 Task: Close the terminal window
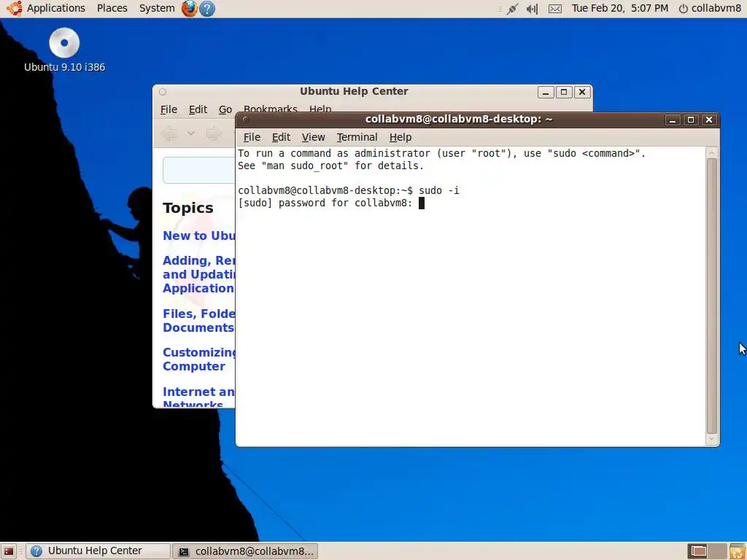coord(708,120)
